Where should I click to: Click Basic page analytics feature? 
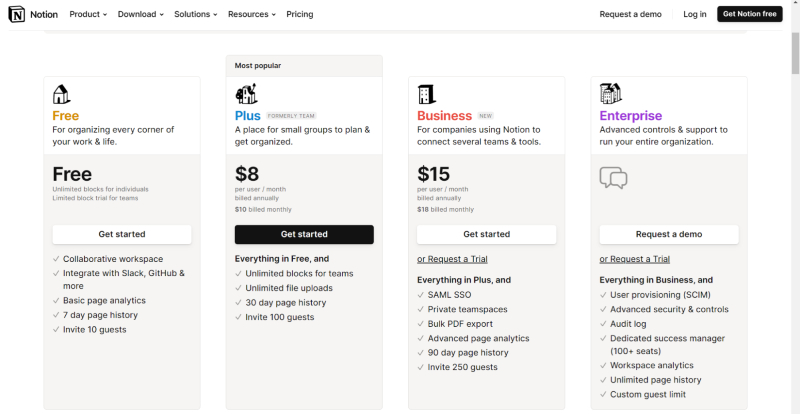pyautogui.click(x=104, y=301)
